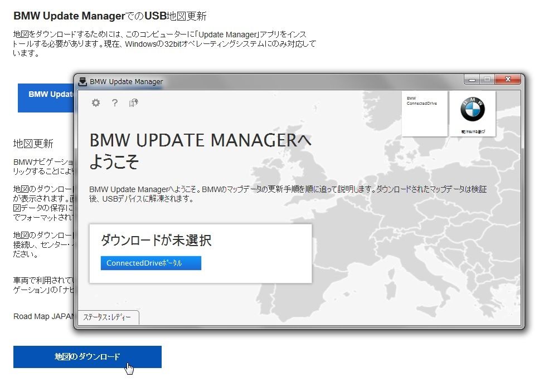
Task: Click the BMW UPDATE MANAGERへようこそ welcome heading
Action: click(201, 151)
